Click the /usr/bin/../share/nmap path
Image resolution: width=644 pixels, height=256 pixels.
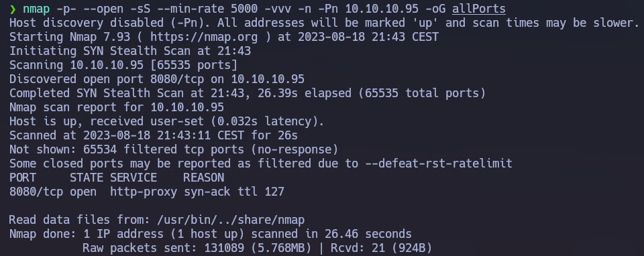click(x=230, y=220)
